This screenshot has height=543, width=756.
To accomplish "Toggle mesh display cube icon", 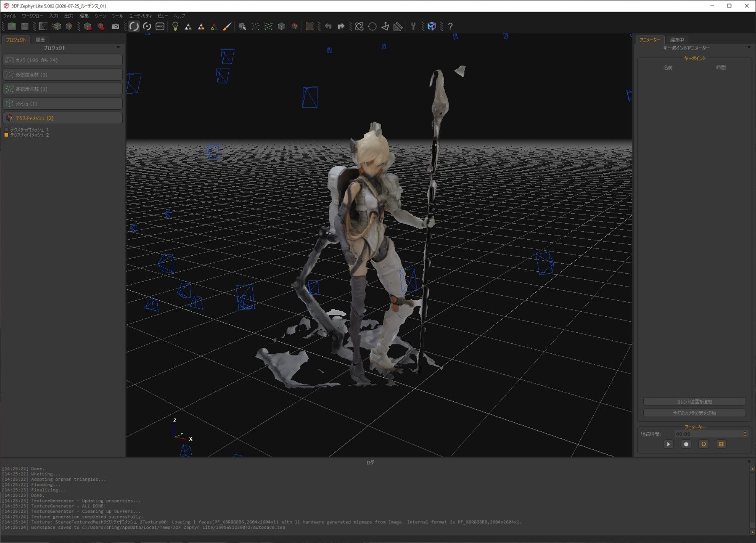I will 281,27.
